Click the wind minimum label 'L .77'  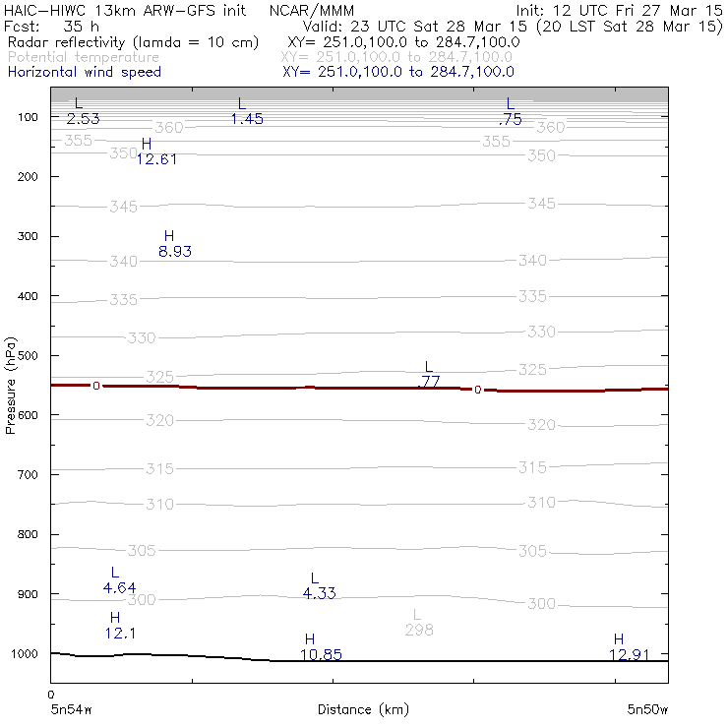[428, 374]
